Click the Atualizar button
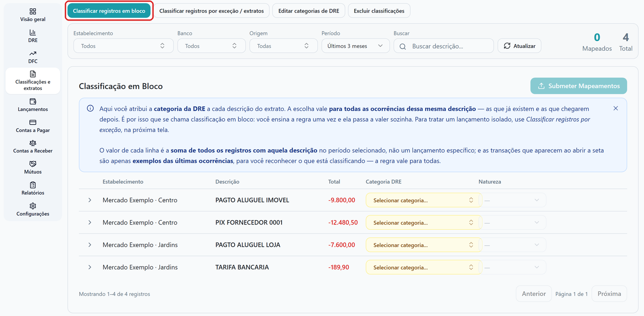Viewport: 644px width, 316px height. [x=519, y=46]
